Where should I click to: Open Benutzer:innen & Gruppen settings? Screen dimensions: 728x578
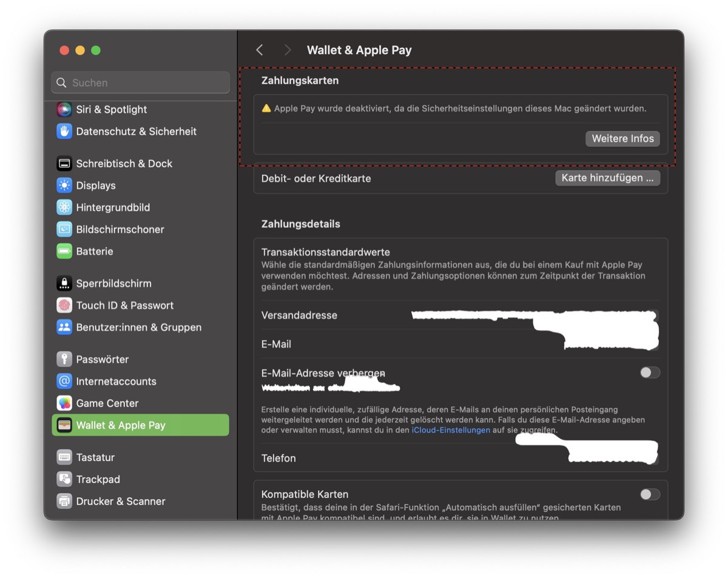click(x=138, y=327)
